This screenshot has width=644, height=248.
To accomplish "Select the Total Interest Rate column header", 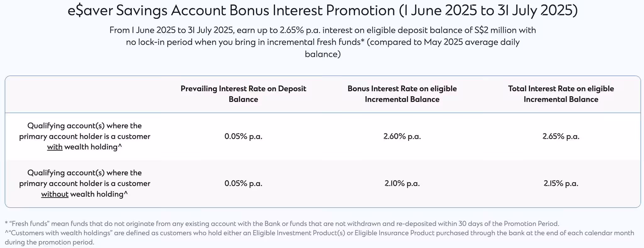I will [561, 94].
